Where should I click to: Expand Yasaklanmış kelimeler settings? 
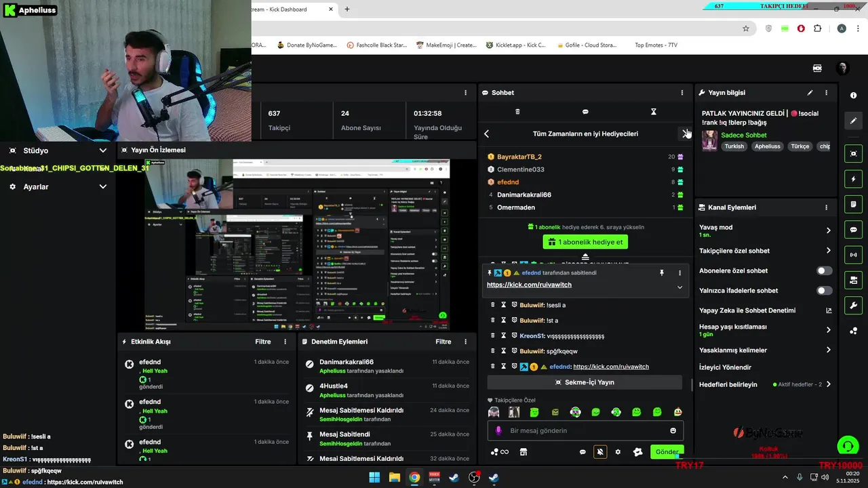(x=828, y=350)
